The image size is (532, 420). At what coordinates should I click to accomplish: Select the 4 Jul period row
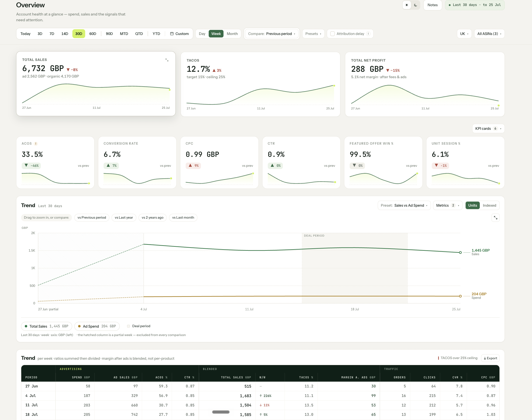click(260, 396)
